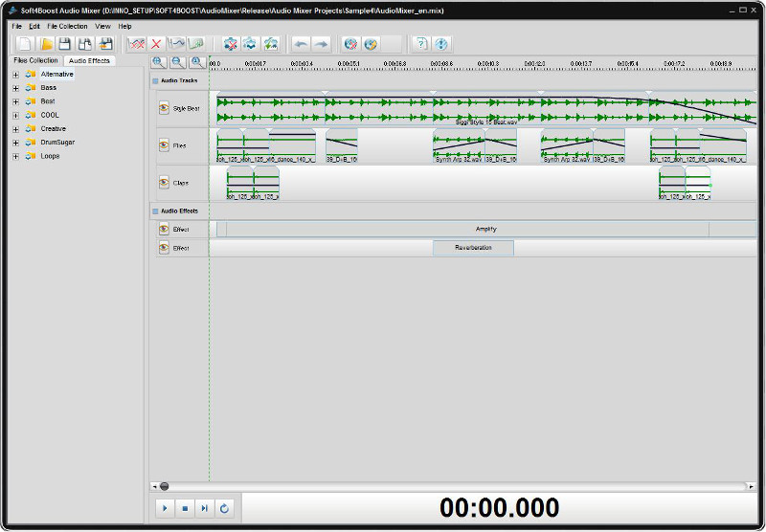Viewport: 766px width, 532px height.
Task: Toggle the eye icon of Flies track
Action: pyautogui.click(x=164, y=145)
